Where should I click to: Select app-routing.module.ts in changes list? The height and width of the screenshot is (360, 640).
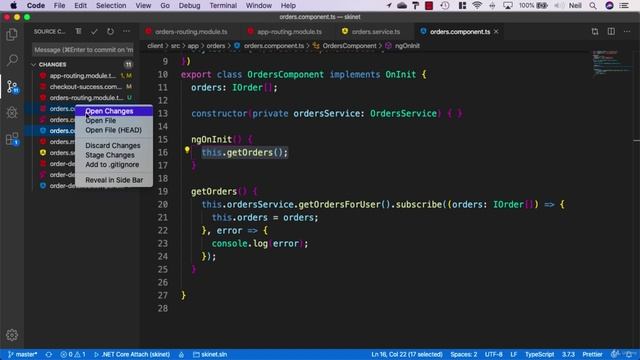click(83, 76)
